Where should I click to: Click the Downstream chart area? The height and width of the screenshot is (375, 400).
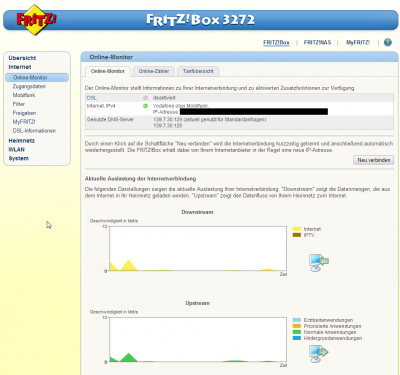point(198,249)
